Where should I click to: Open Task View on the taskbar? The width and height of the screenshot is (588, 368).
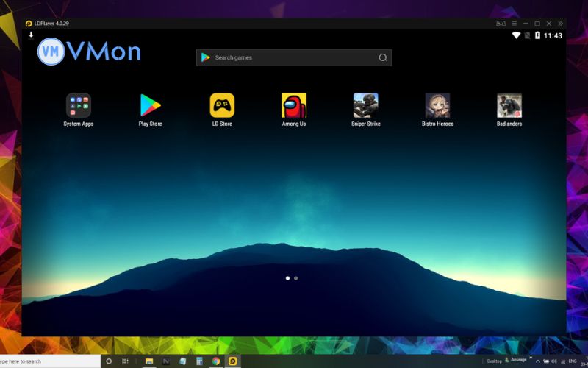pos(125,361)
